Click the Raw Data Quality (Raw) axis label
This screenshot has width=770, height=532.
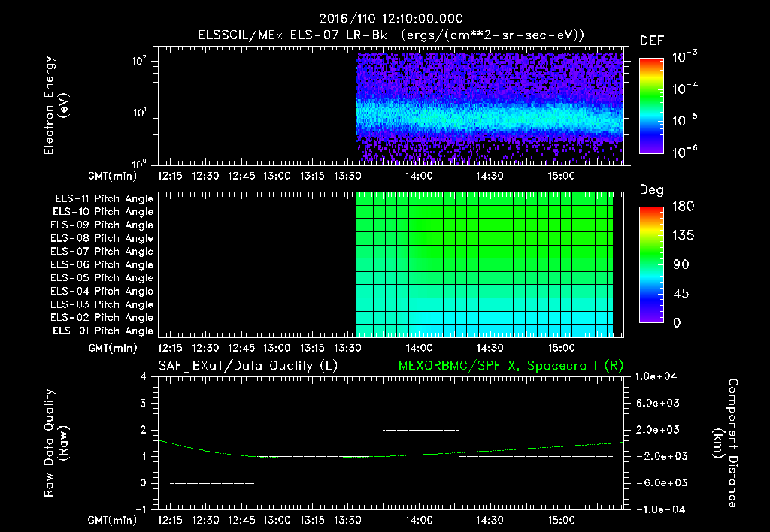coord(56,443)
